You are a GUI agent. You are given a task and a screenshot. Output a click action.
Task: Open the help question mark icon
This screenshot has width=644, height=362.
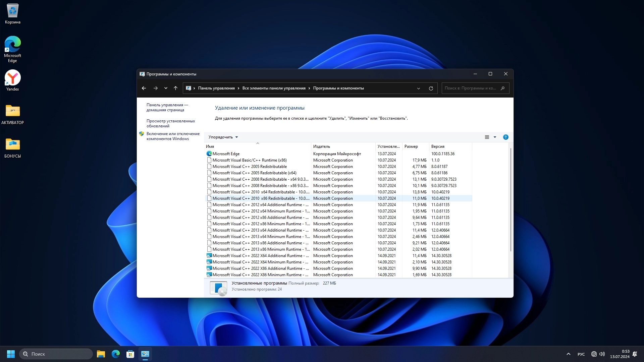[x=505, y=137]
